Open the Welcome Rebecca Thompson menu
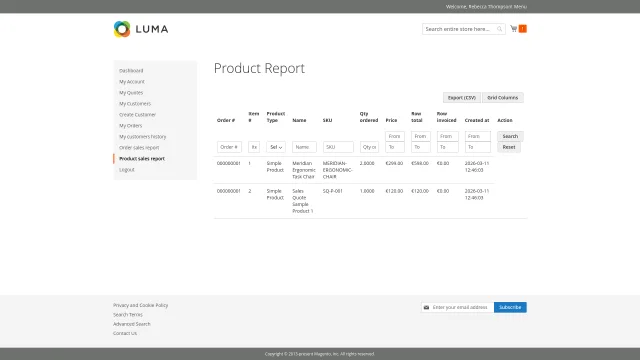The image size is (640, 360). click(x=486, y=7)
